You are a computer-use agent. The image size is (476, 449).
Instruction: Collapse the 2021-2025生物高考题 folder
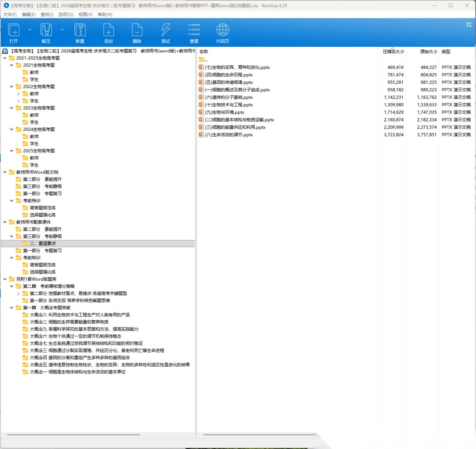click(5, 58)
